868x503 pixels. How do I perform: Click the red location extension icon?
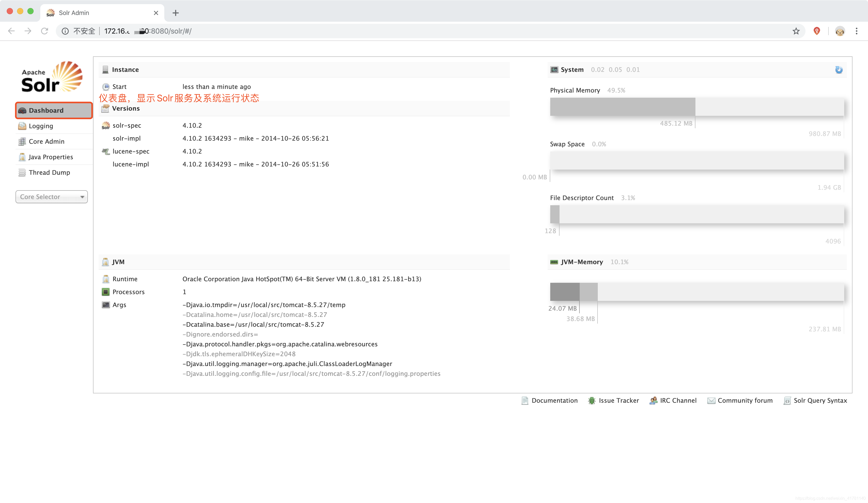[817, 31]
